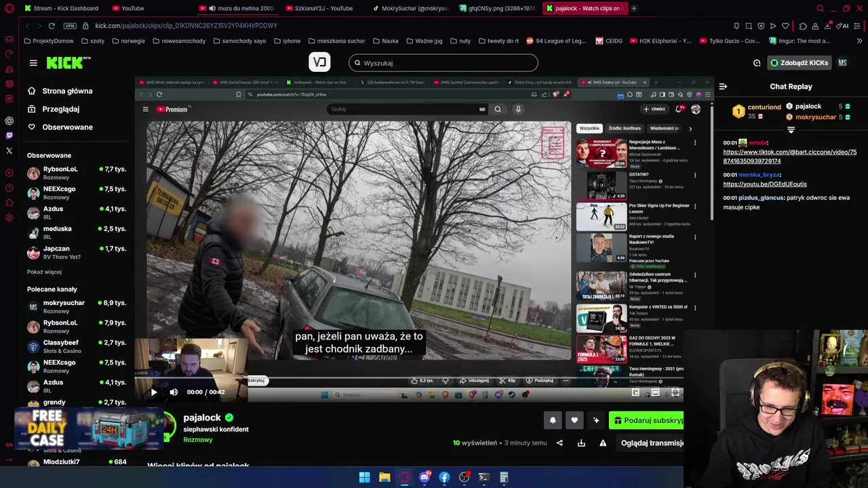Open Nauka bookmark folder
868x488 pixels.
(x=385, y=41)
